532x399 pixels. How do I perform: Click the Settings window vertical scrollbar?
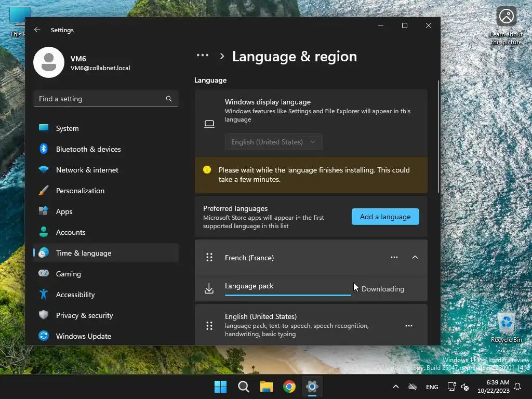[x=438, y=137]
